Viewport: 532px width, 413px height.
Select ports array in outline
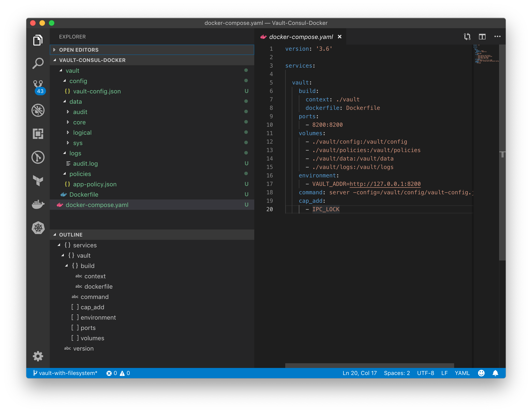(152, 328)
